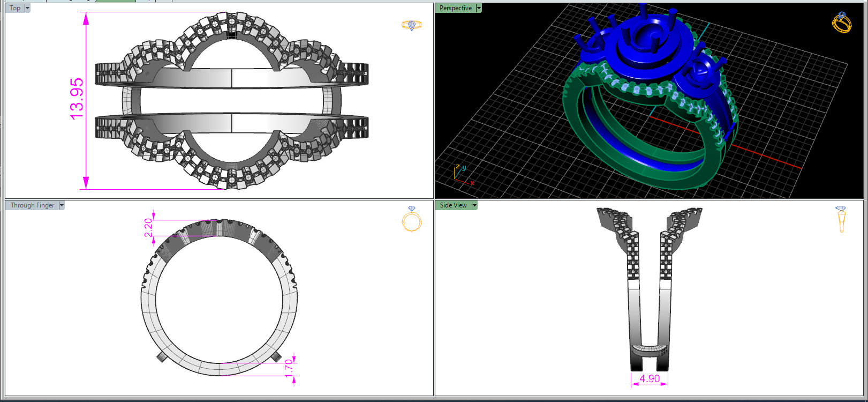
Task: Select the 2.20 dimension text
Action: tap(148, 227)
